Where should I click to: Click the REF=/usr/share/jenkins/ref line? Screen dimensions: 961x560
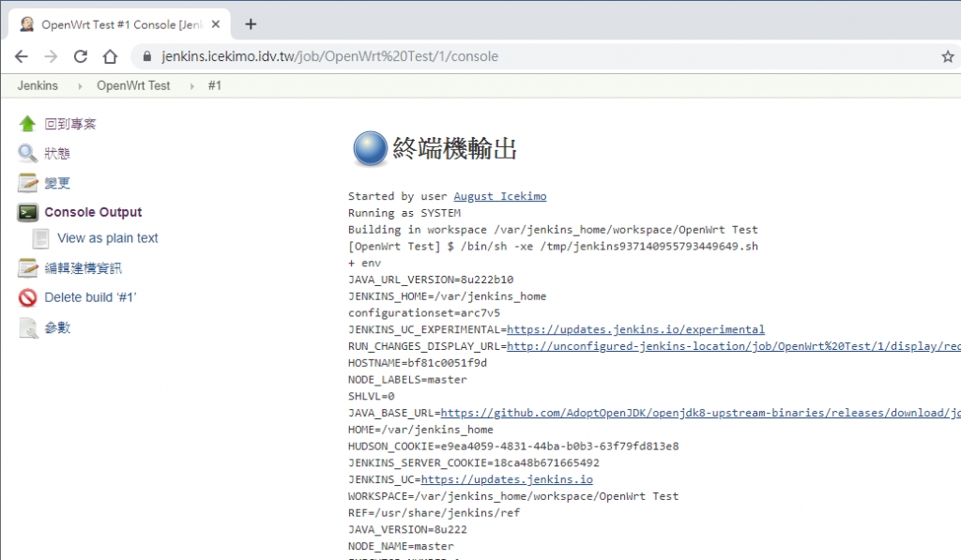pyautogui.click(x=434, y=513)
